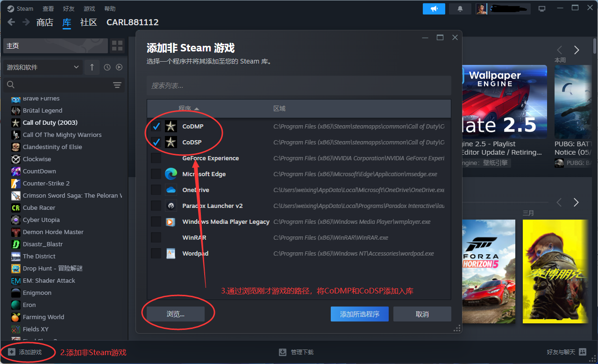The image size is (598, 364).
Task: Click next arrow in news carousel
Action: point(577,50)
